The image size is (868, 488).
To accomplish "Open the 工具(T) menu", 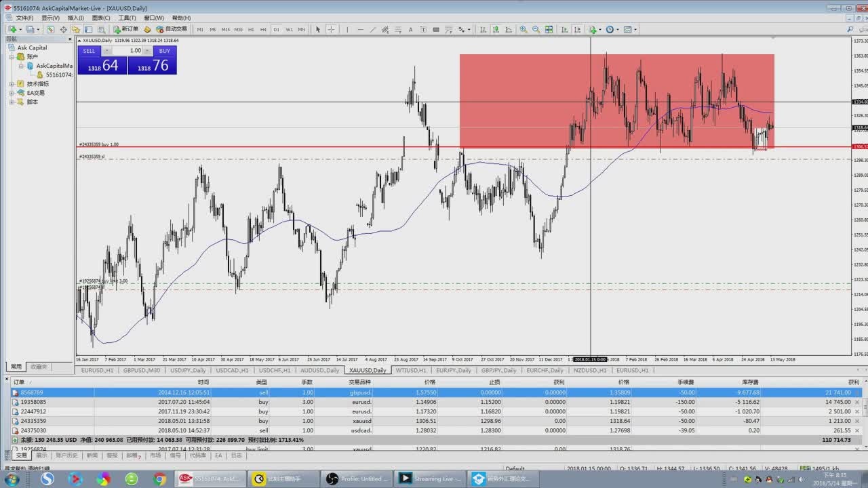I will click(127, 18).
